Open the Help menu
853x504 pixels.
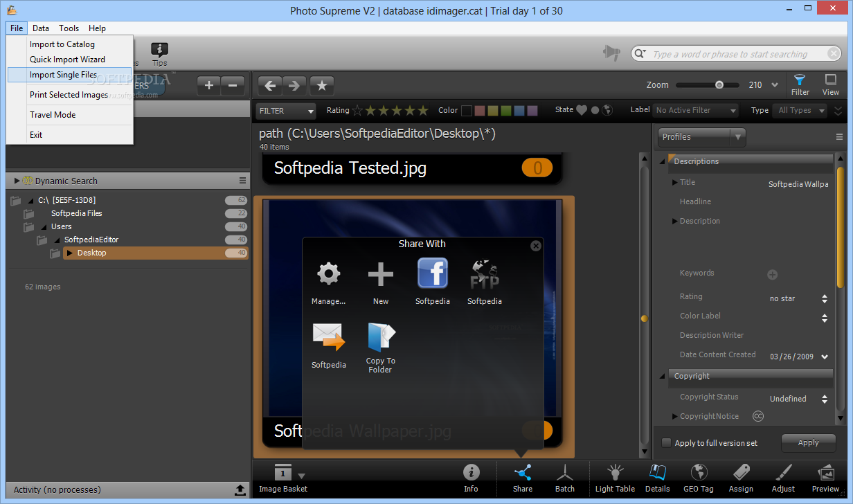(98, 28)
